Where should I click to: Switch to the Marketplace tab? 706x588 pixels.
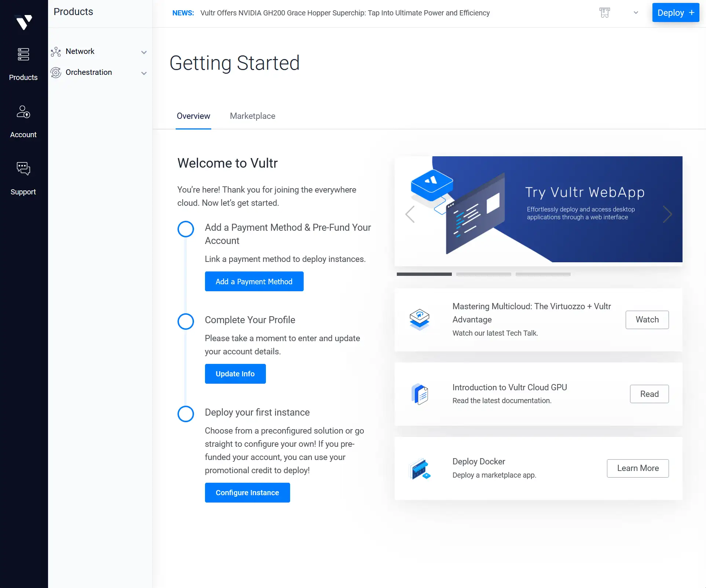point(252,116)
